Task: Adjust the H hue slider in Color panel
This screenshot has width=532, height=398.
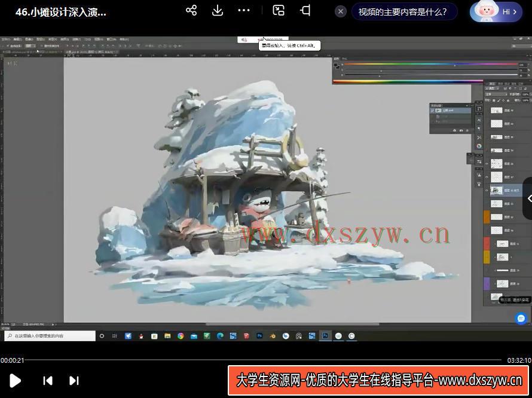Action: pyautogui.click(x=431, y=64)
